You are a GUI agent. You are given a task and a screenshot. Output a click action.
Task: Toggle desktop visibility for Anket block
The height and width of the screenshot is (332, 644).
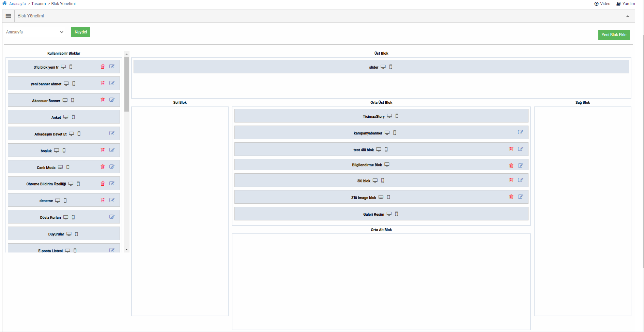[66, 117]
